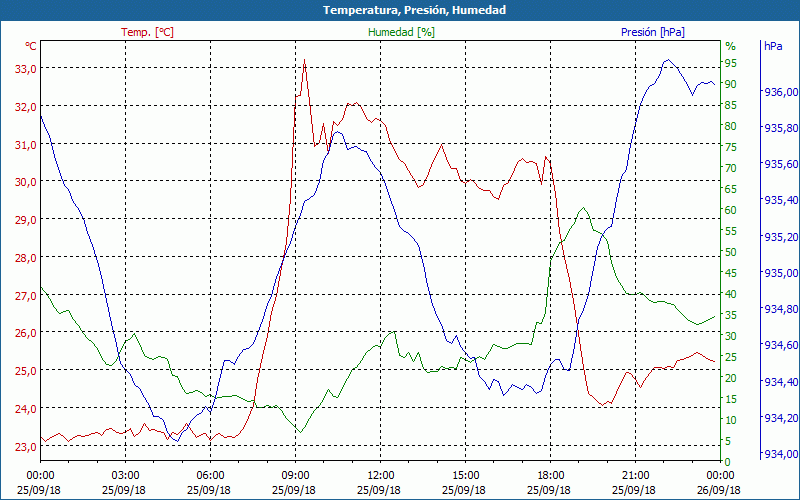Click the 33,0 temperature axis value
Screen dimensions: 800x500
(26, 69)
